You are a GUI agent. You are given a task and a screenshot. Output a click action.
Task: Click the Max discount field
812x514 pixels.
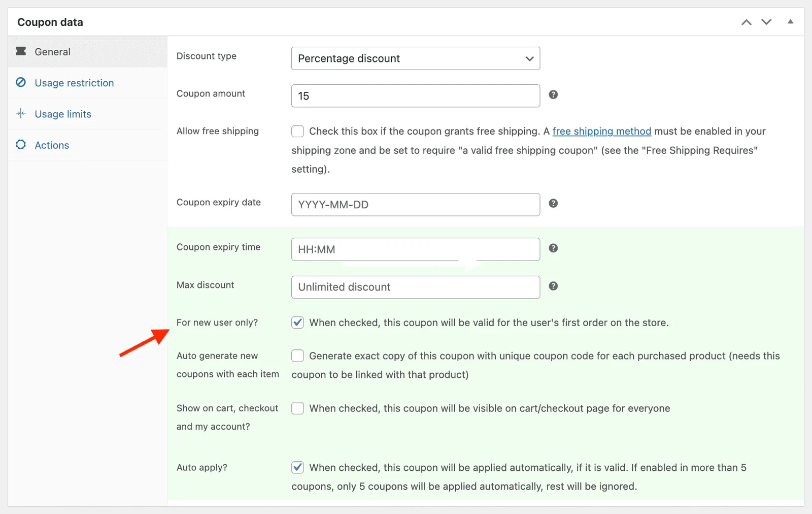(416, 287)
